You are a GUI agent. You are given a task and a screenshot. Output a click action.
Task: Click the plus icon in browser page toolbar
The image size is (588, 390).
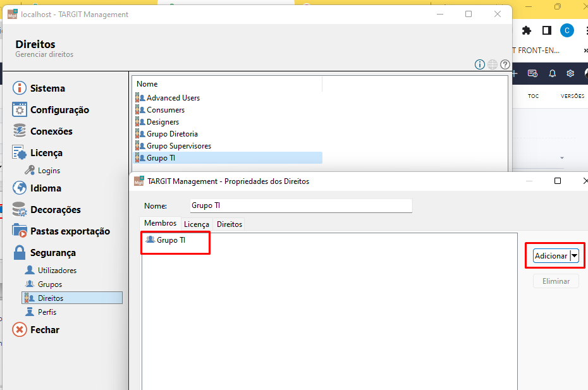(515, 73)
